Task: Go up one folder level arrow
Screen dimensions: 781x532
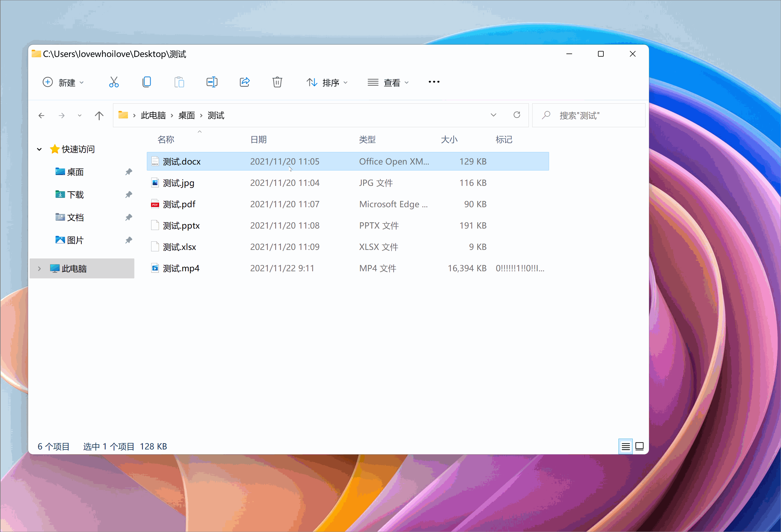Action: (x=99, y=116)
